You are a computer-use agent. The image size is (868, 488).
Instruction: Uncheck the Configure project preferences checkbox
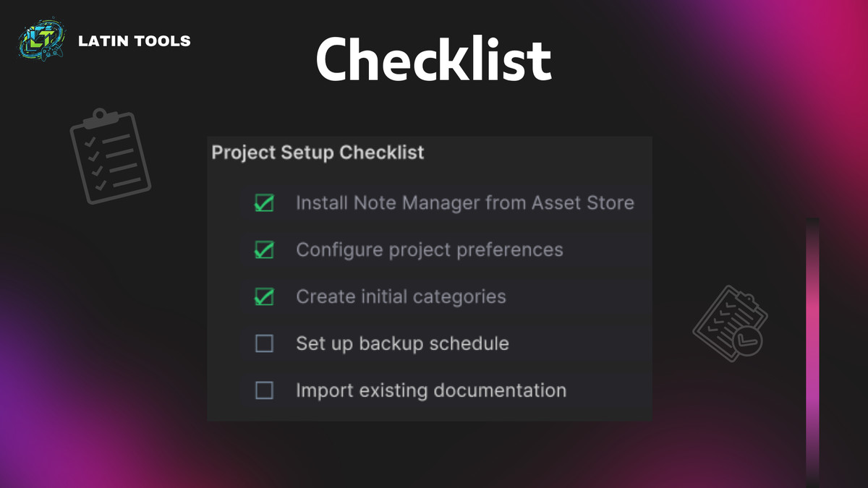click(x=264, y=250)
